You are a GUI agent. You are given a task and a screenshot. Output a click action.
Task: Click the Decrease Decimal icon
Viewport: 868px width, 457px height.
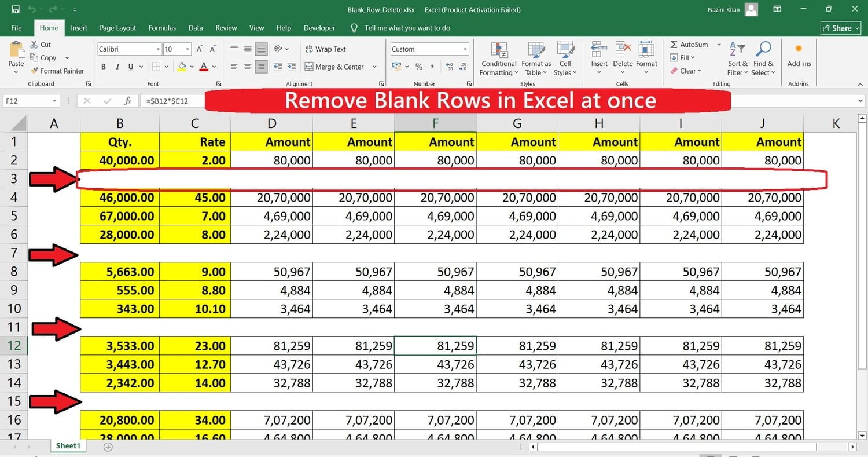coord(463,67)
